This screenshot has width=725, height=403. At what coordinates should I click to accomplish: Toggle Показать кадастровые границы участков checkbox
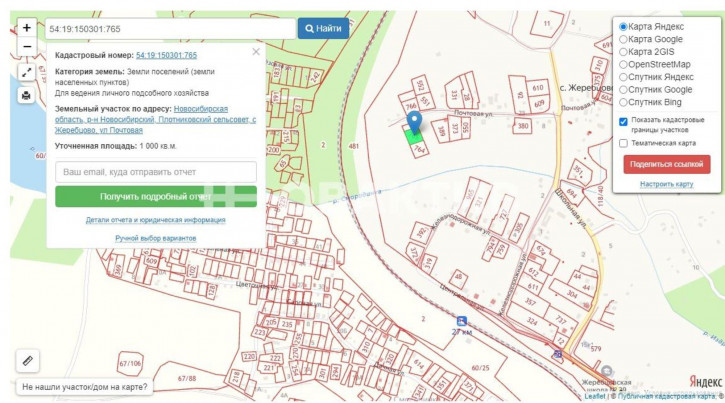click(x=623, y=122)
